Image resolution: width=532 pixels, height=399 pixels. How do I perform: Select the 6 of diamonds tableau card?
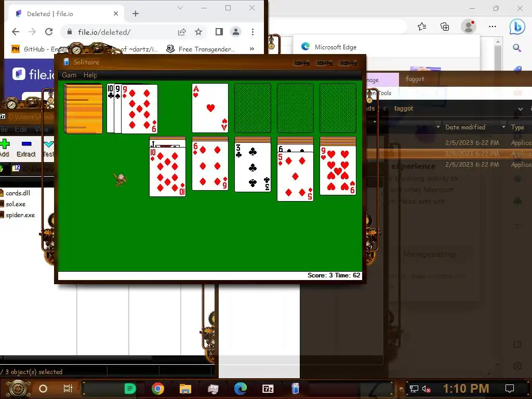click(210, 166)
